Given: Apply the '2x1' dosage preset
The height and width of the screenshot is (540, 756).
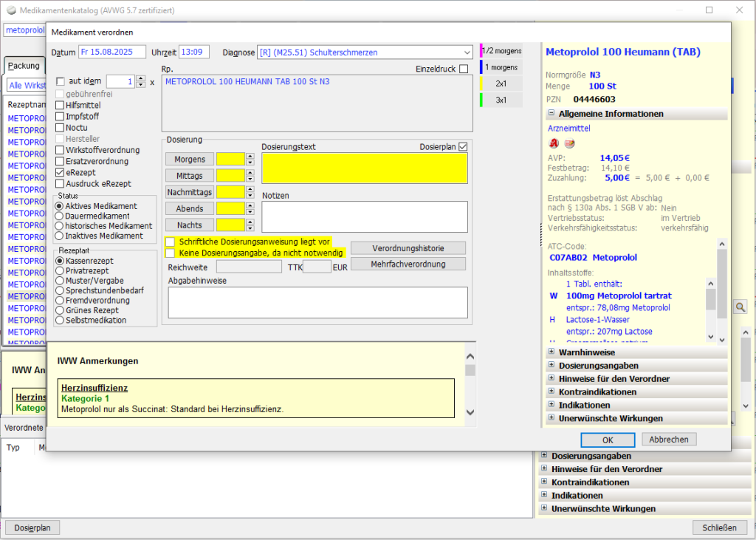Looking at the screenshot, I should pos(501,83).
